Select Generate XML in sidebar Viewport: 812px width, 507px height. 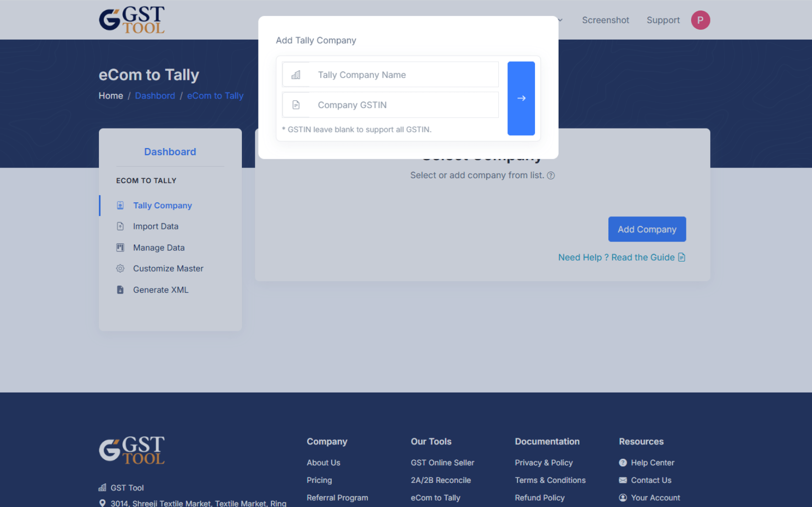point(161,290)
